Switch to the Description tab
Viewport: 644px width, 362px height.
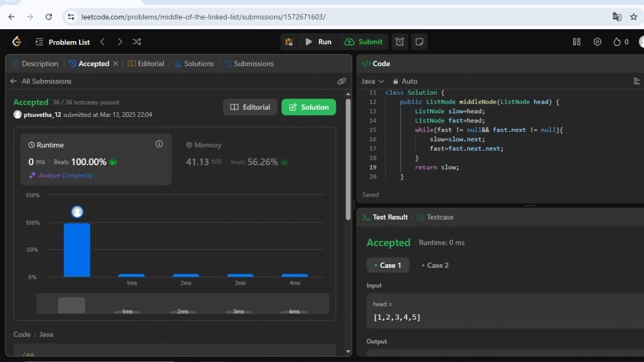click(35, 64)
